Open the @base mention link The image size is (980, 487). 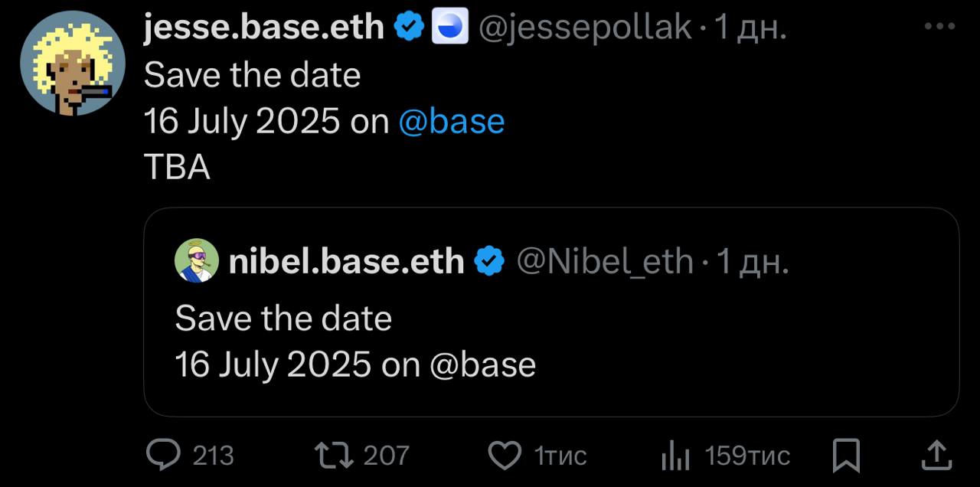point(452,122)
